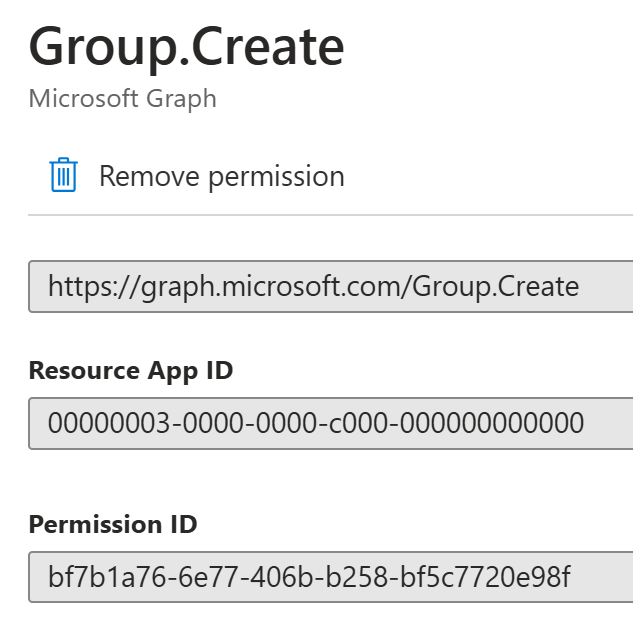
Task: Click the Resource App ID label
Action: (x=131, y=370)
